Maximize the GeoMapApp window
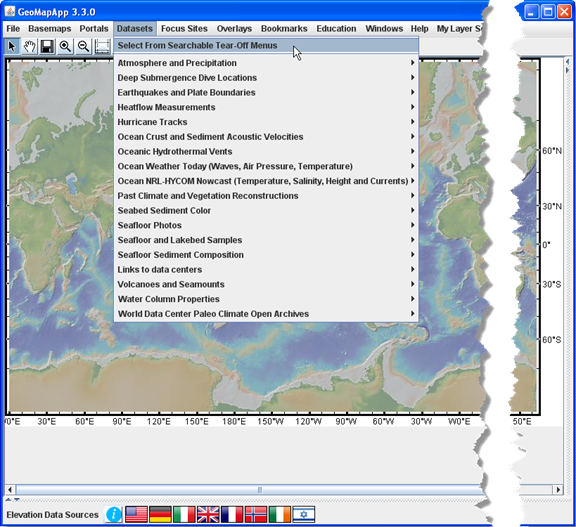The width and height of the screenshot is (576, 527). point(548,11)
